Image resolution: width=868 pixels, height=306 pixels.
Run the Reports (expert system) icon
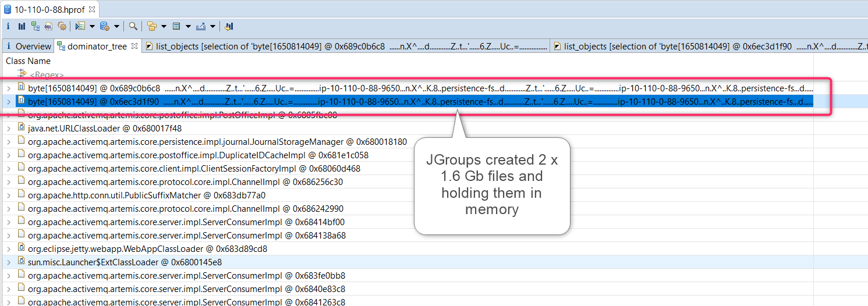(x=80, y=26)
